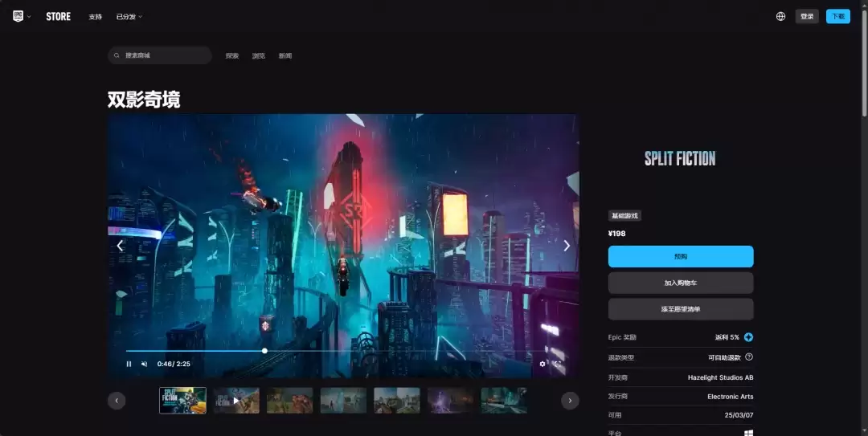Click the Epic Games logo
Image resolution: width=868 pixels, height=436 pixels.
18,16
